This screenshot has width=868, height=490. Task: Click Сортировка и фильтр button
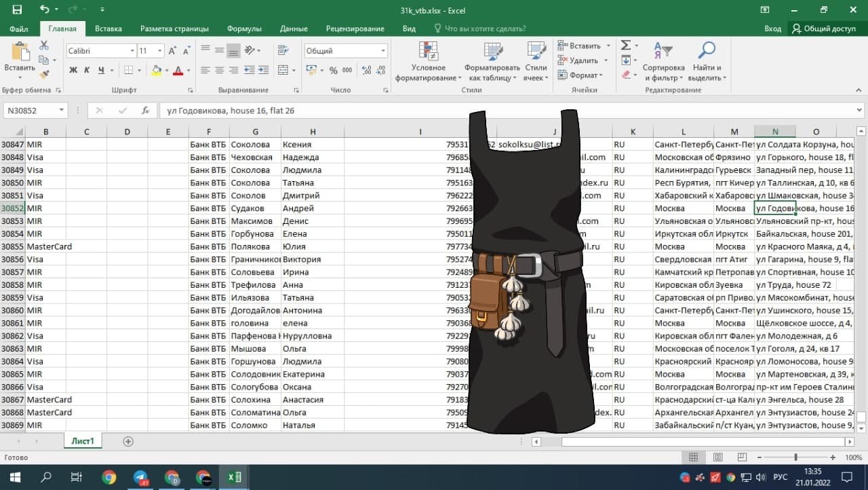(x=663, y=61)
